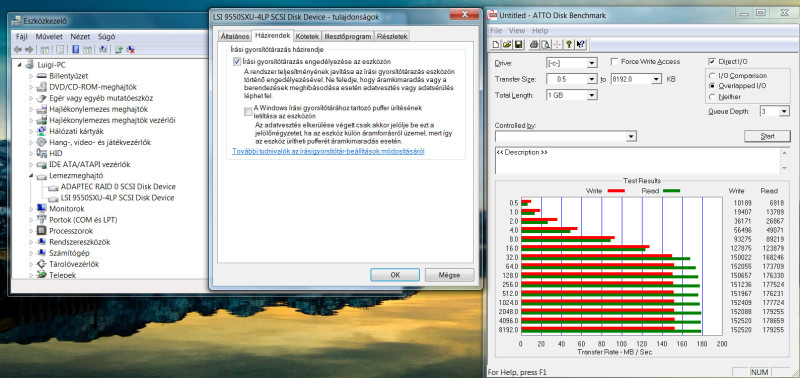The height and width of the screenshot is (378, 800).
Task: Click the four-arrow move icon in the ATTO toolbar
Action: pyautogui.click(x=557, y=44)
